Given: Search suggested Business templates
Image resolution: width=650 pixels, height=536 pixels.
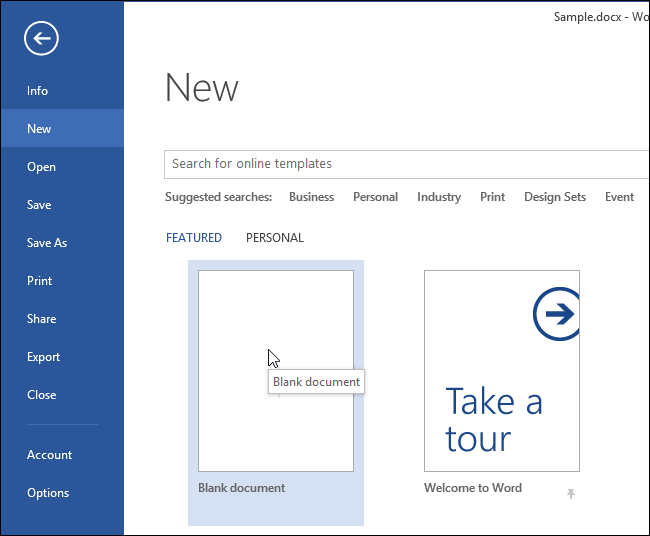Looking at the screenshot, I should click(x=311, y=197).
